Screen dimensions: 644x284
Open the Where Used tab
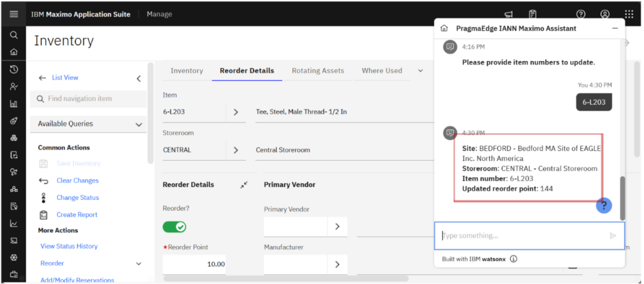click(382, 71)
